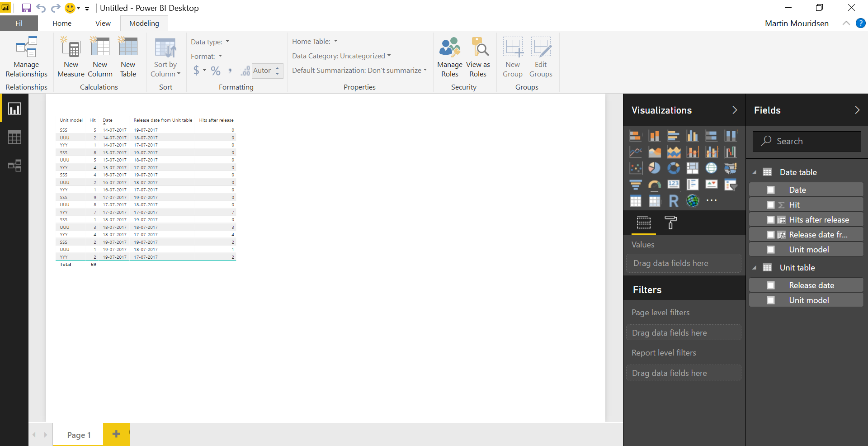
Task: Collapse the ribbon with the caret
Action: (x=846, y=23)
